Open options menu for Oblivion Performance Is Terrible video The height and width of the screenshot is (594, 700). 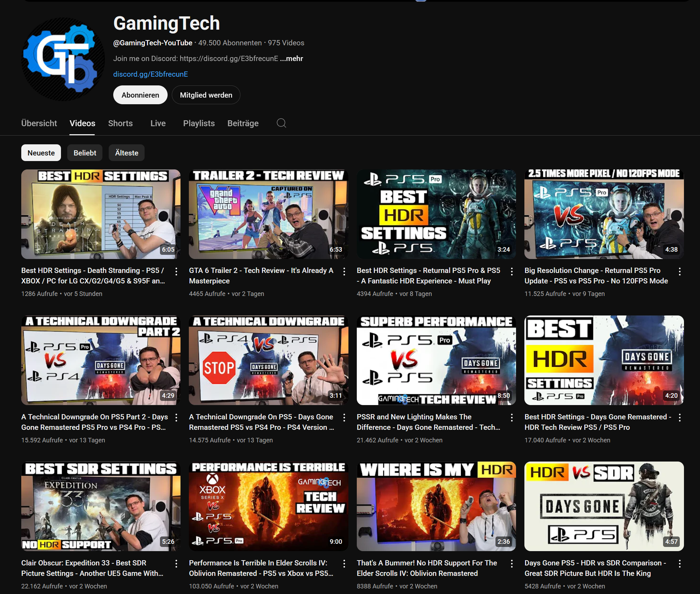click(x=344, y=563)
